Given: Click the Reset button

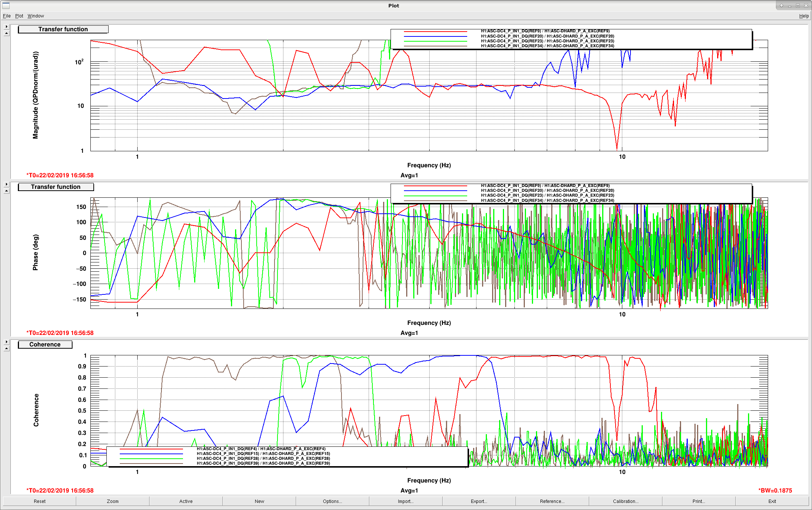Looking at the screenshot, I should 39,501.
